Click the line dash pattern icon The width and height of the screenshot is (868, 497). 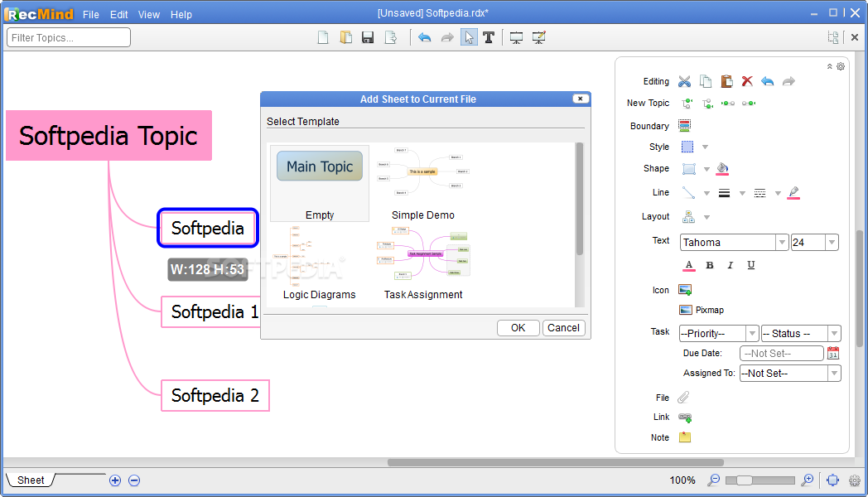(x=760, y=193)
